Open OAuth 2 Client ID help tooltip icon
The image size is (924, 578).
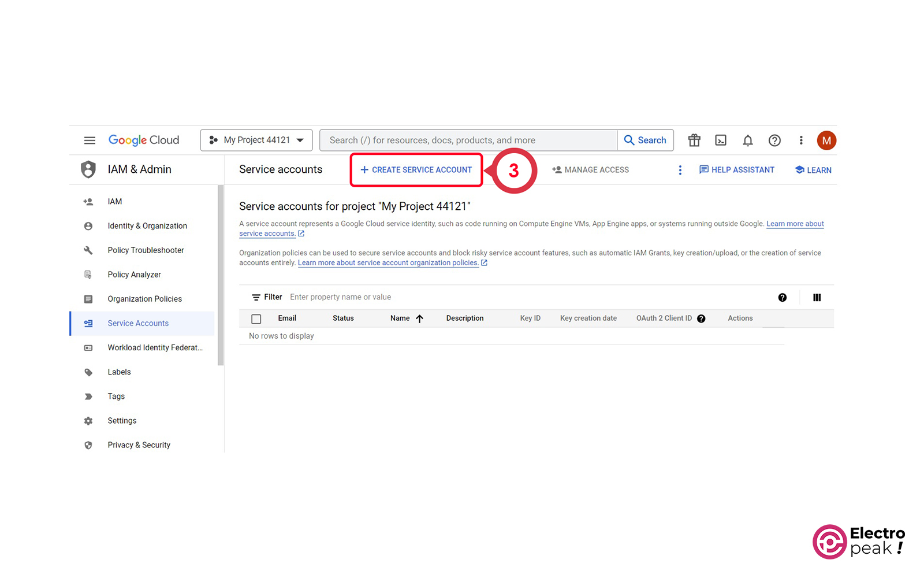tap(701, 318)
